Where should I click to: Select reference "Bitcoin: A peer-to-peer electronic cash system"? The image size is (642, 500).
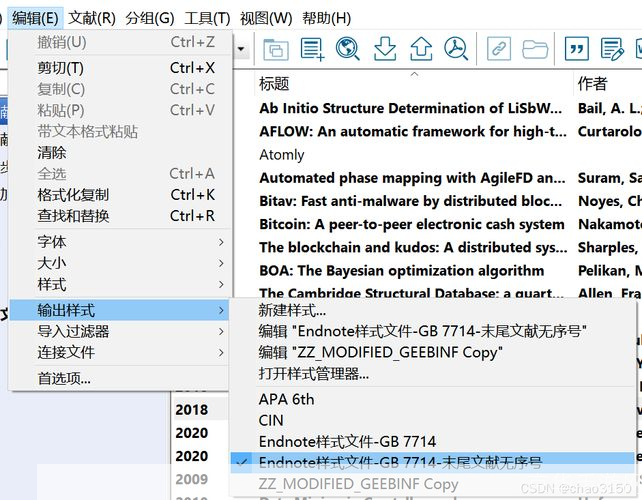[412, 224]
